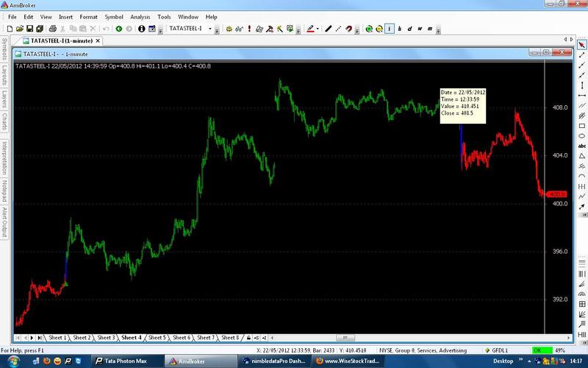Open the TATASTEEL-I symbol dropdown
The image size is (588, 368).
[x=210, y=29]
